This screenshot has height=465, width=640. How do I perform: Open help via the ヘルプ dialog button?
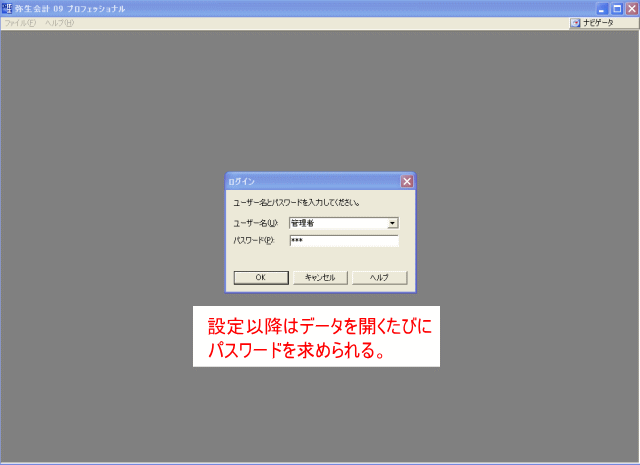pos(379,278)
